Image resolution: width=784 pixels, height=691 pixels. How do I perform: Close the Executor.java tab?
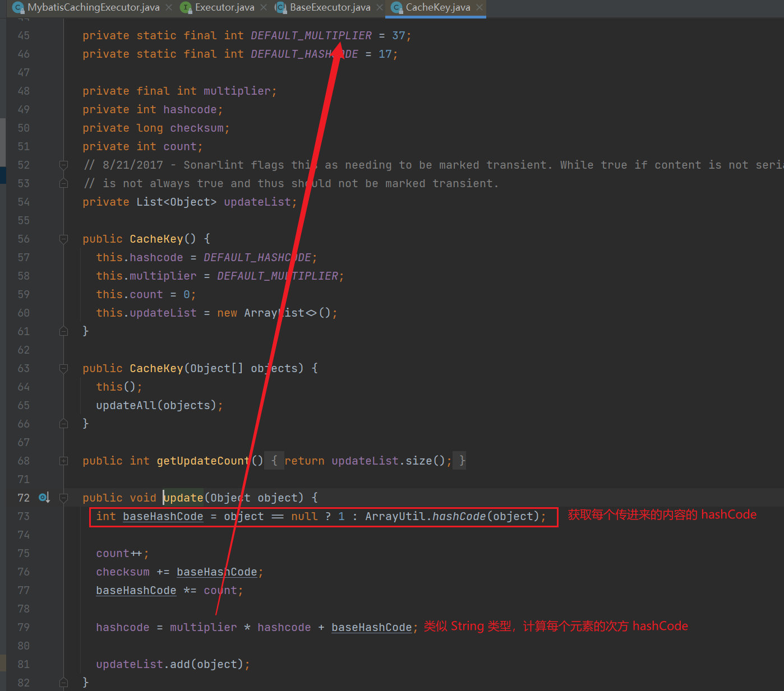264,8
